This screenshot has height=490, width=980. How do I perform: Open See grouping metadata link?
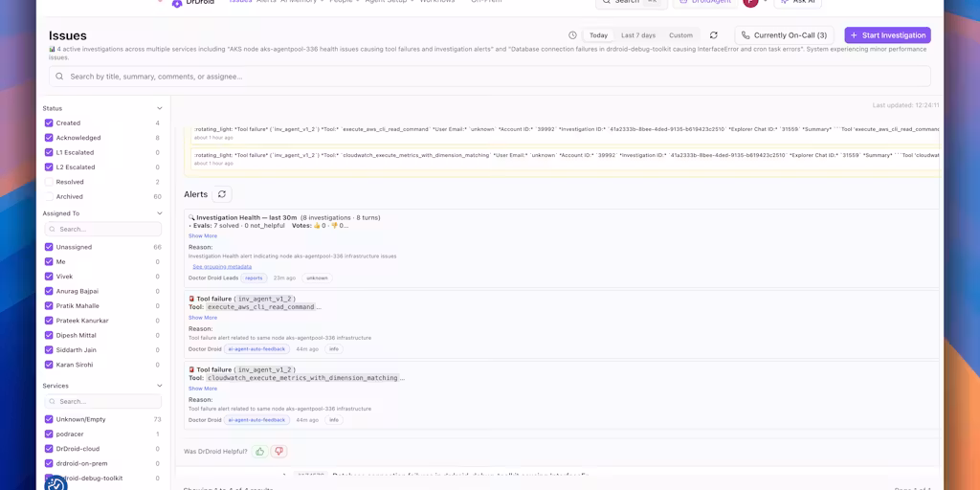pos(222,266)
